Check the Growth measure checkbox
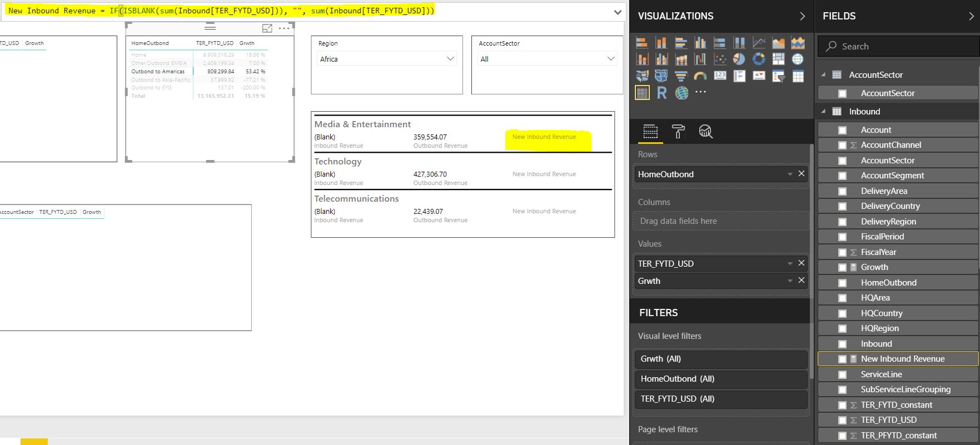The width and height of the screenshot is (980, 445). pyautogui.click(x=842, y=267)
